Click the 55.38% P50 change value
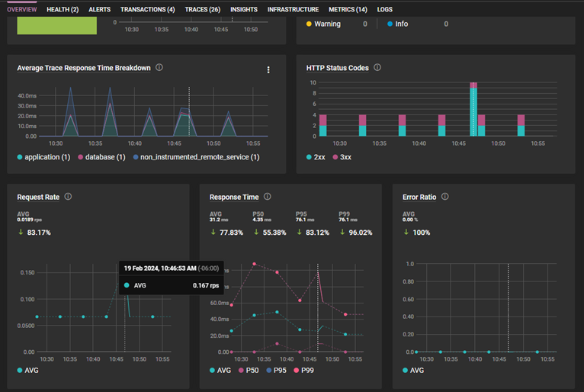This screenshot has height=392, width=584. pyautogui.click(x=274, y=233)
